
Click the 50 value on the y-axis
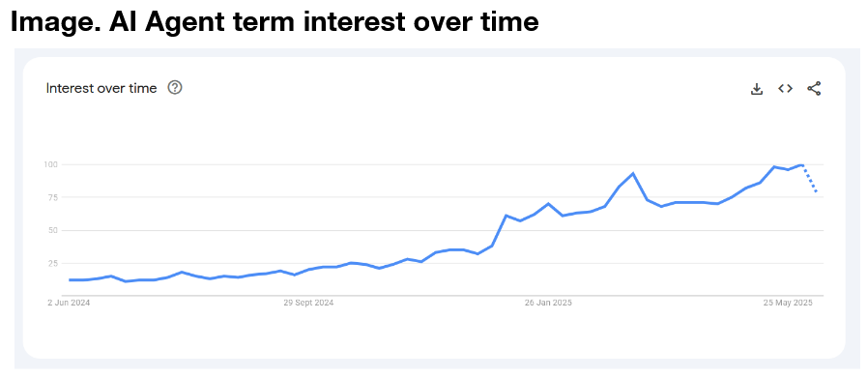[53, 230]
